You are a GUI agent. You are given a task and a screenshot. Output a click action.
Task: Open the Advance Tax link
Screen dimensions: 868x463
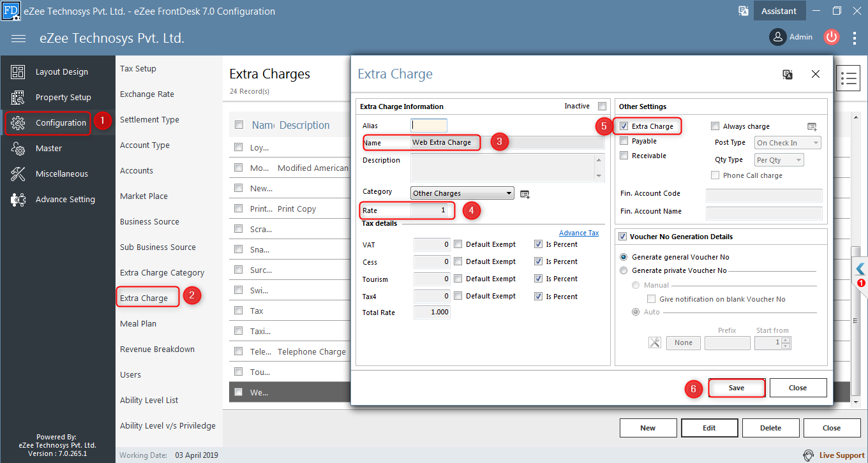579,233
